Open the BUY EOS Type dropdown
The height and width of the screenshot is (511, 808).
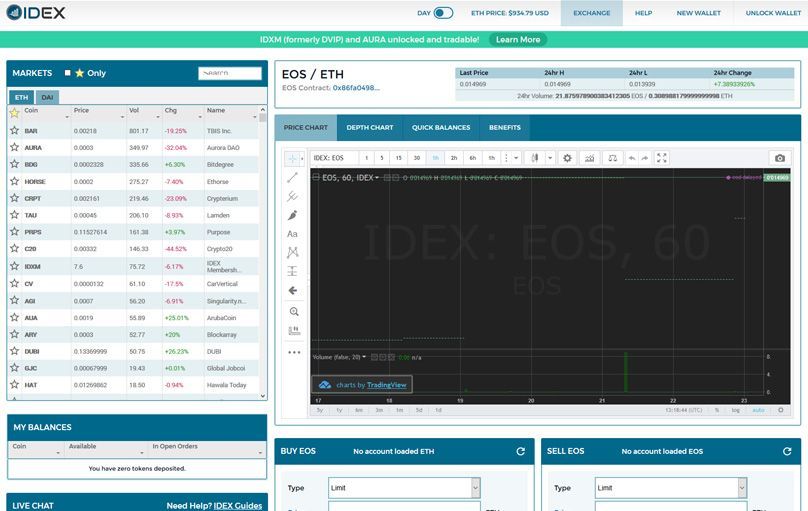[404, 488]
